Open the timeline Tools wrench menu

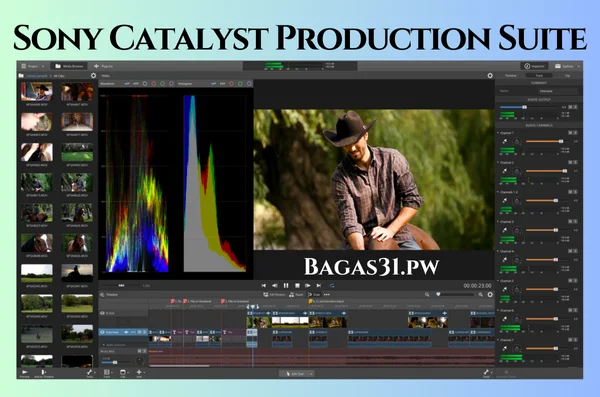click(486, 374)
